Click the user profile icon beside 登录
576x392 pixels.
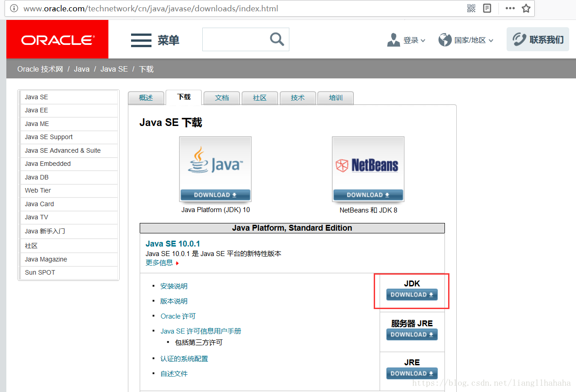tap(394, 40)
